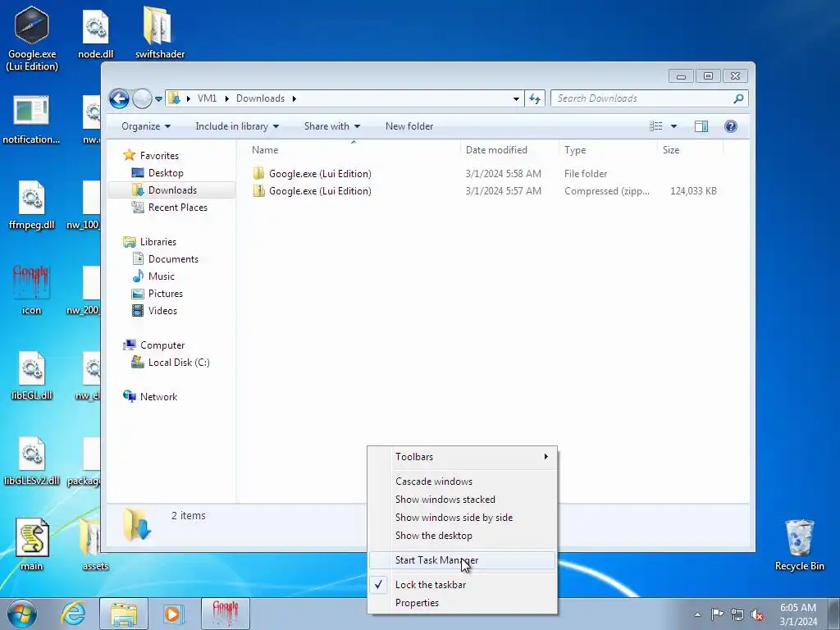This screenshot has width=840, height=630.
Task: Refresh the Downloads folder view
Action: click(x=535, y=98)
